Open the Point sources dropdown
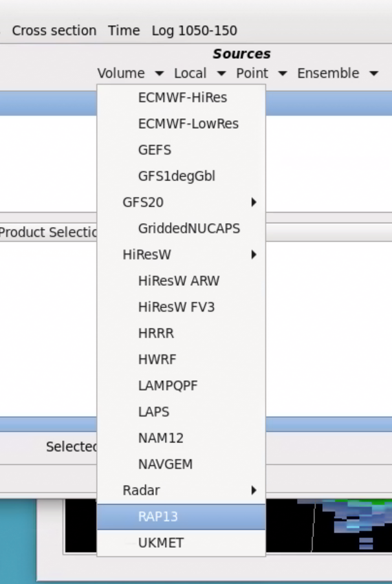This screenshot has width=392, height=584. click(261, 73)
